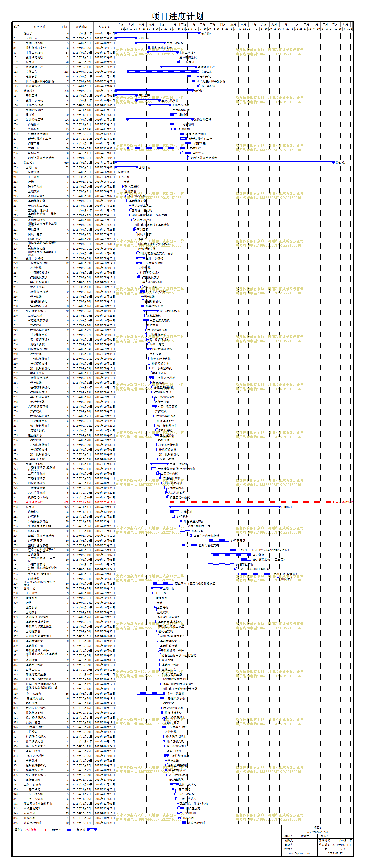
Task: Select task row 199 装饰装修工程
Action: coord(64,119)
